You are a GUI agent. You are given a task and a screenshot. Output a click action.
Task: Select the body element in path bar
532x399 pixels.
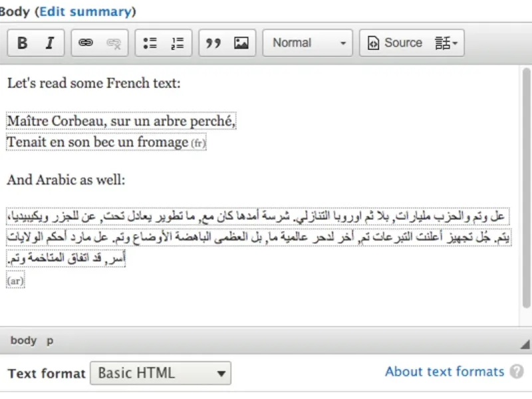pyautogui.click(x=23, y=340)
